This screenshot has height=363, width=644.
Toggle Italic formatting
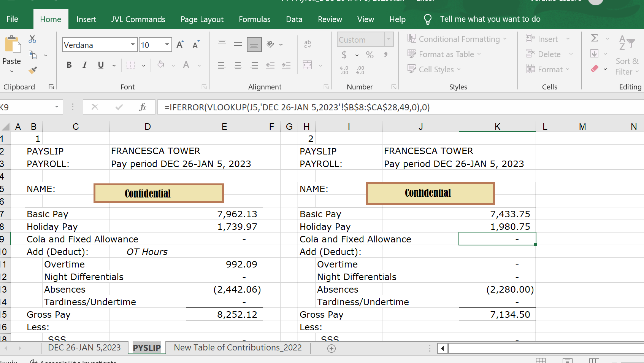[85, 65]
